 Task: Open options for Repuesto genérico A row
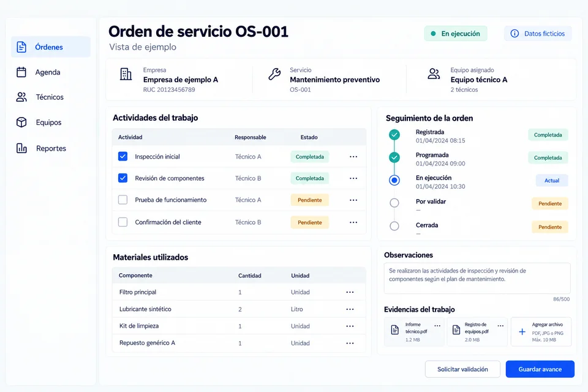pos(350,343)
